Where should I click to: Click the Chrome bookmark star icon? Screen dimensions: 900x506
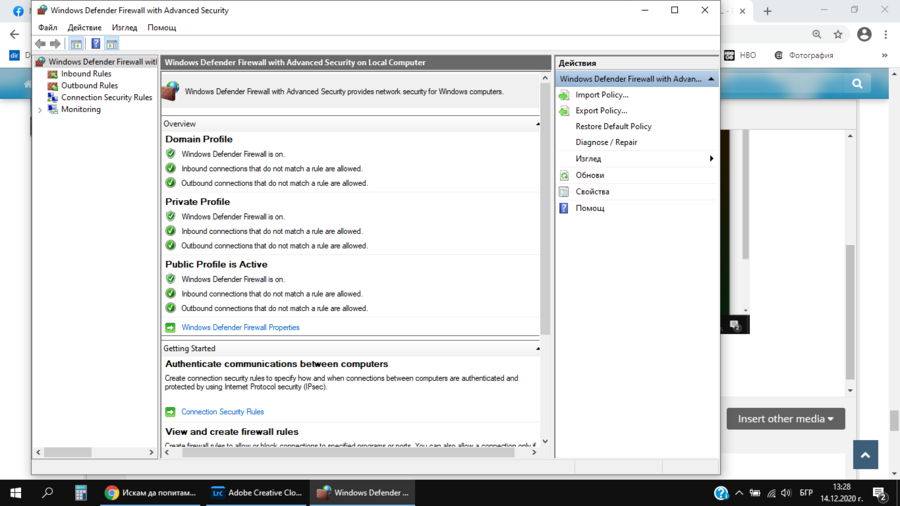[x=838, y=34]
